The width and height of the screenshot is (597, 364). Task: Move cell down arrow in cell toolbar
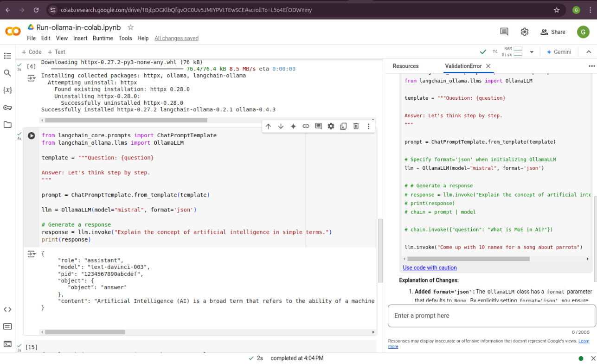[281, 126]
